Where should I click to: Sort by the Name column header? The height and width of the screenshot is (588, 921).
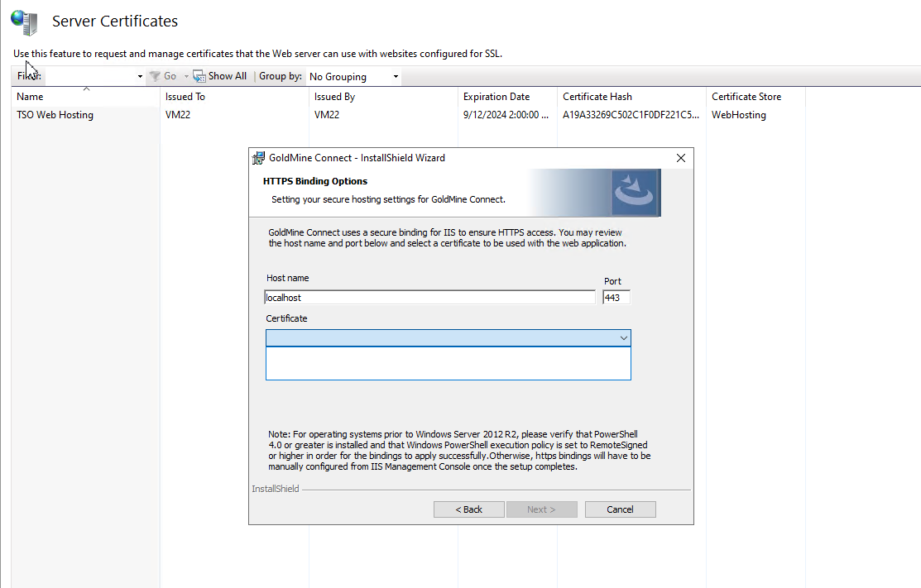(30, 97)
